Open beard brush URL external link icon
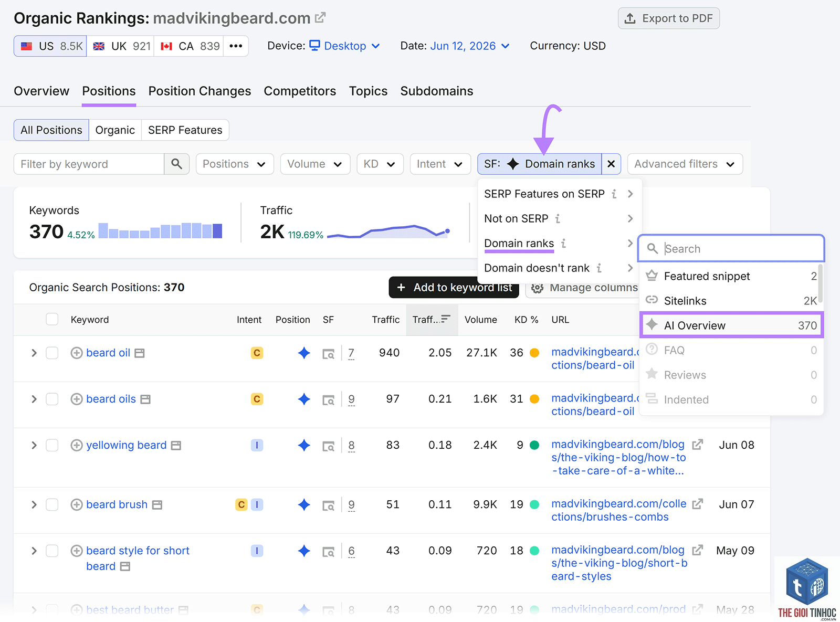Viewport: 840px width, 622px height. click(x=697, y=504)
